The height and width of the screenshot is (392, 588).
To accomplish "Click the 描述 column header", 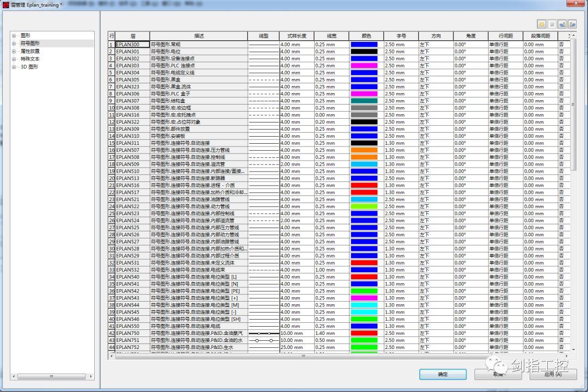I will pyautogui.click(x=199, y=36).
